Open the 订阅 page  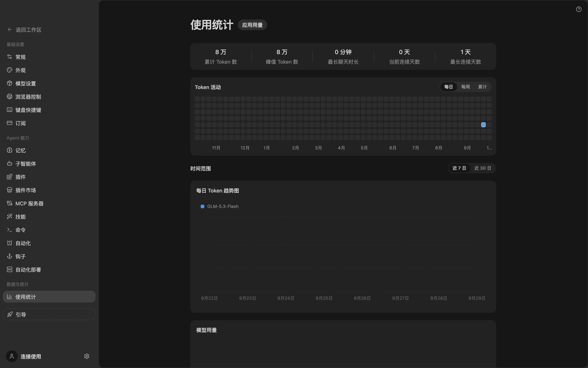coord(49,123)
